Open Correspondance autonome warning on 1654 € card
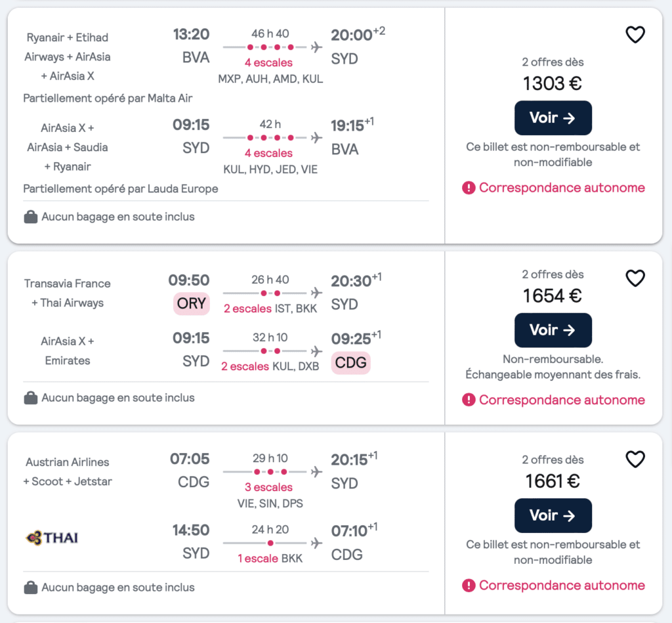 click(553, 400)
